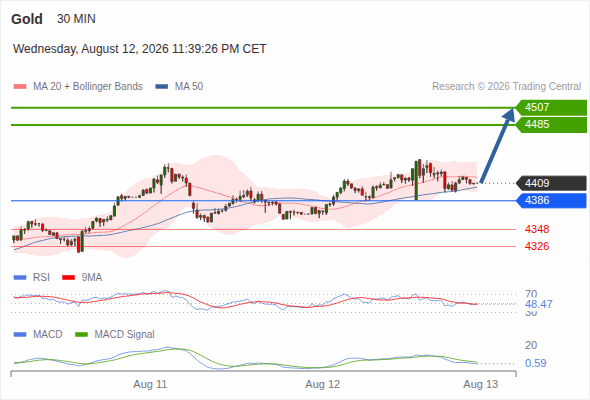Image resolution: width=590 pixels, height=400 pixels.
Task: Click the Aug 13 date axis label
Action: 481,384
